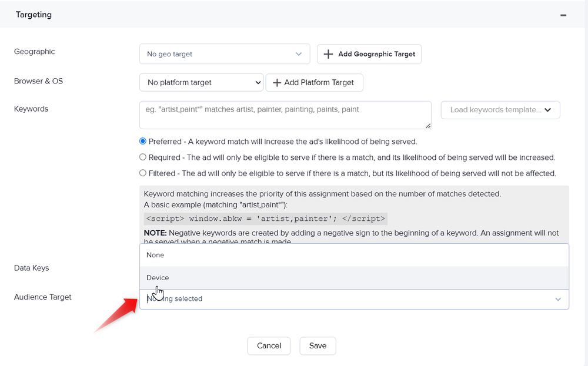Click Add Geographic Target button
The width and height of the screenshot is (588, 366).
[369, 54]
